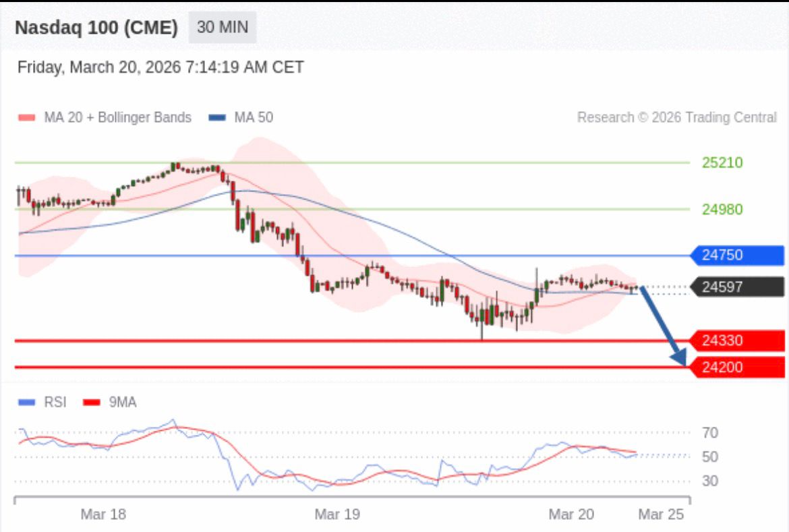Select the Mar 19 date axis label
The image size is (789, 532).
point(337,514)
